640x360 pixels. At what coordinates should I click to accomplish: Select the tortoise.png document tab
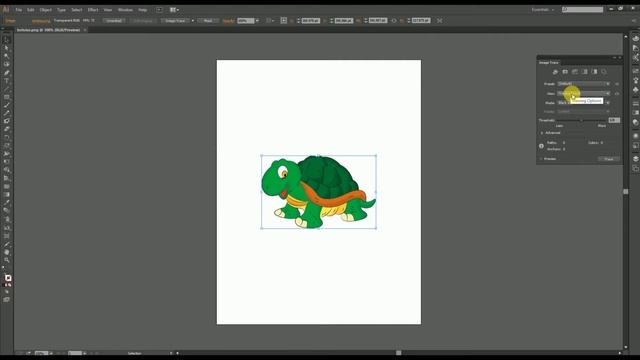48,30
